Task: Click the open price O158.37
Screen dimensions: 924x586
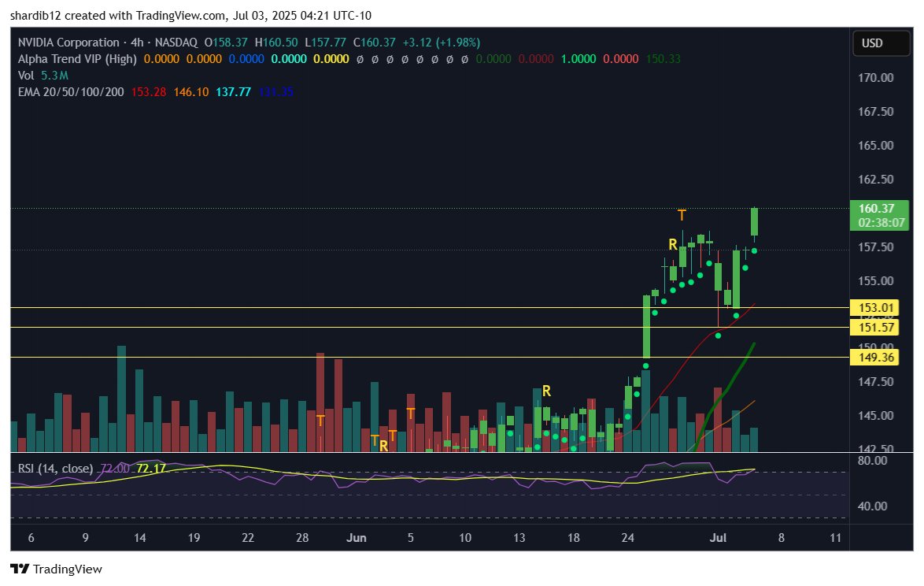Action: 226,43
